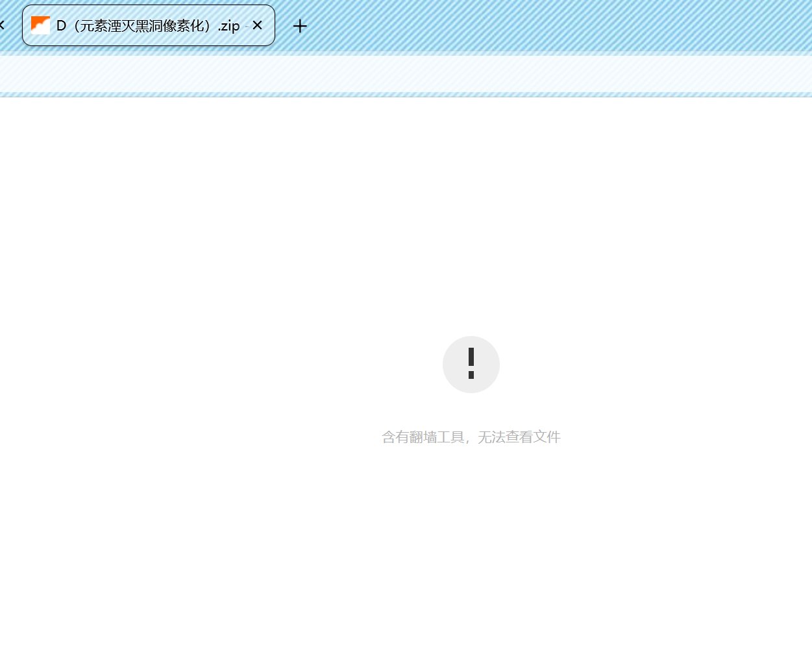Click the partially visible X at left edge
The image size is (812, 663).
(2, 25)
